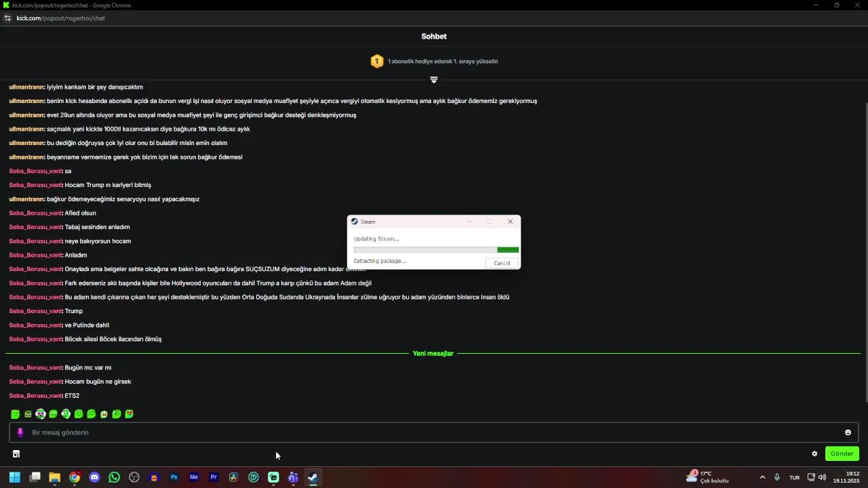Click the 'Sohbet' chat header title
The width and height of the screenshot is (868, 488).
tap(434, 37)
